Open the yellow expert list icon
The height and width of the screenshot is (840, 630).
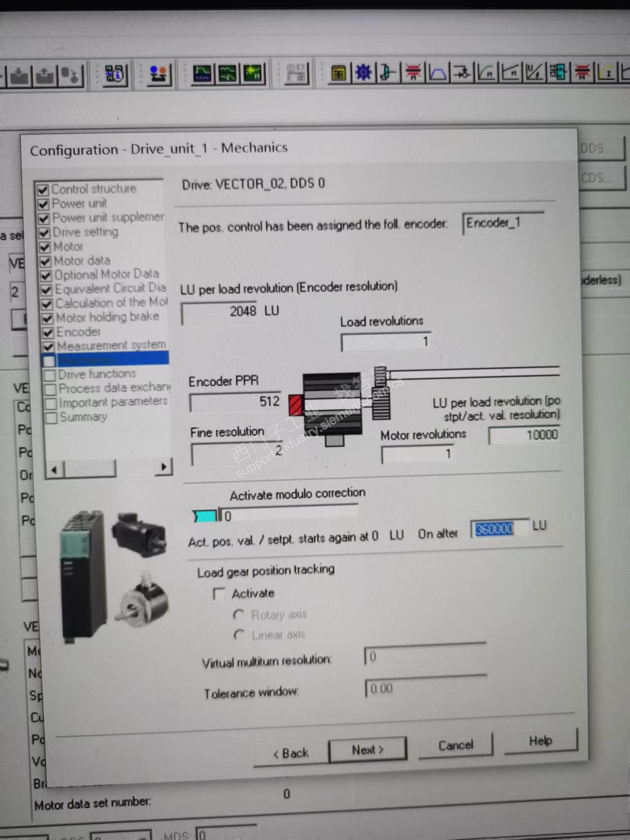coord(338,73)
